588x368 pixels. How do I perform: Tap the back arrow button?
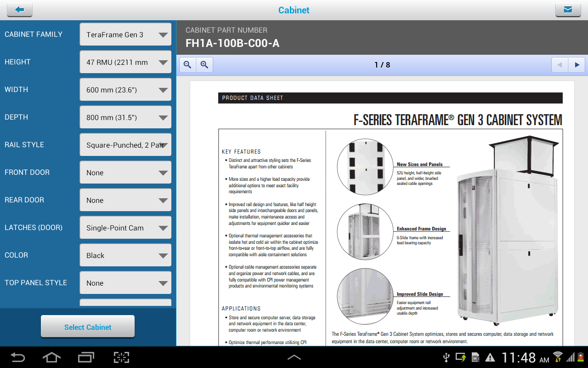(x=19, y=10)
